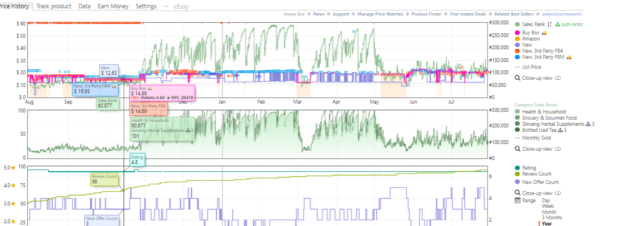Image resolution: width=644 pixels, height=226 pixels.
Task: Click the Jan label on the time axis
Action: click(x=222, y=102)
